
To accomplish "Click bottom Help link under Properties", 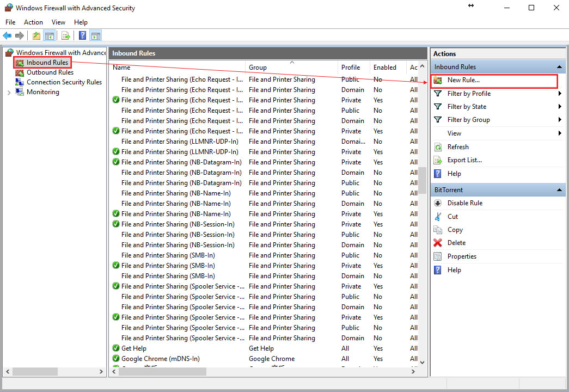I will [454, 270].
